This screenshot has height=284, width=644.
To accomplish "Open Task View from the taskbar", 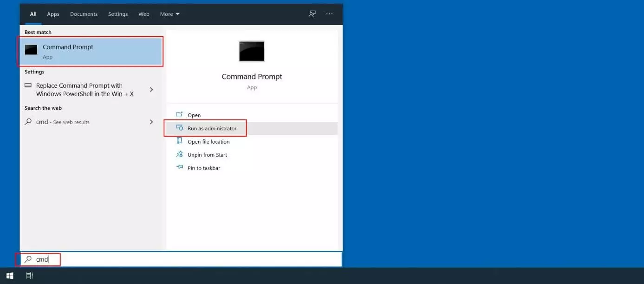I will coord(29,276).
